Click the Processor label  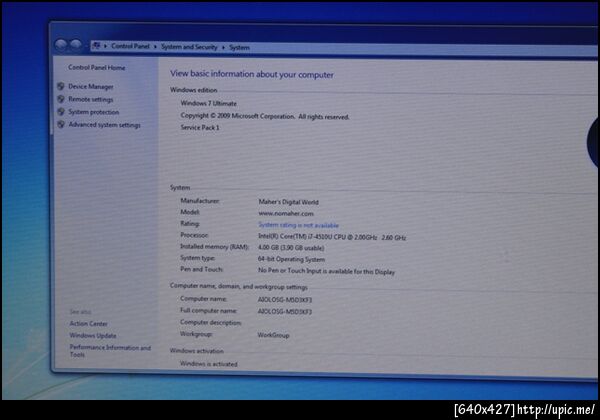(194, 235)
